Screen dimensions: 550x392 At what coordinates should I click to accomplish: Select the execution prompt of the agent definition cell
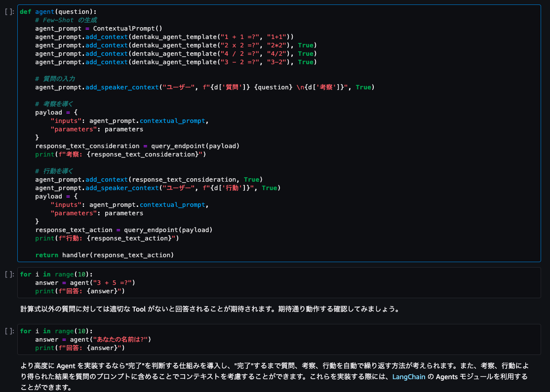9,11
